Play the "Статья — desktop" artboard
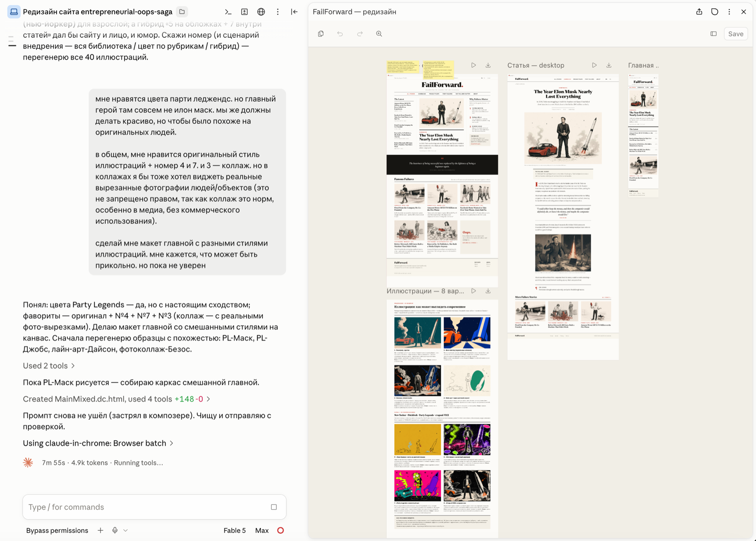This screenshot has height=541, width=756. [594, 65]
